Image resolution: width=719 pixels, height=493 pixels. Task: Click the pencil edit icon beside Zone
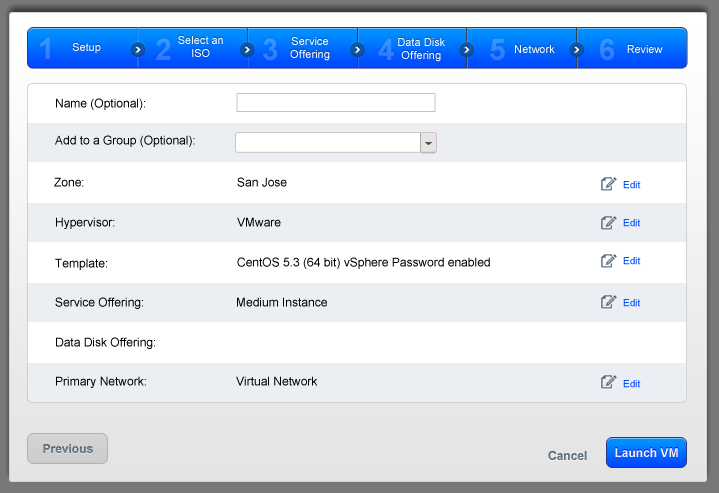[x=608, y=184]
